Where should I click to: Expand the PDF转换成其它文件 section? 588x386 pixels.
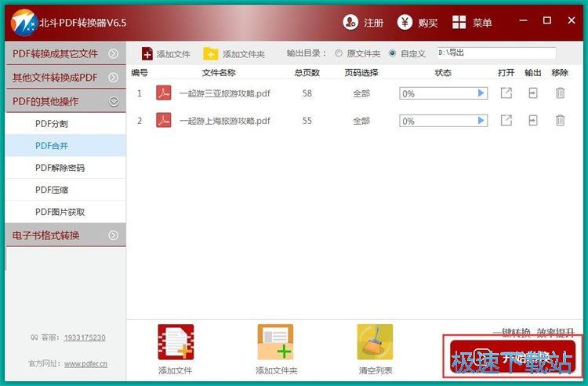(66, 53)
